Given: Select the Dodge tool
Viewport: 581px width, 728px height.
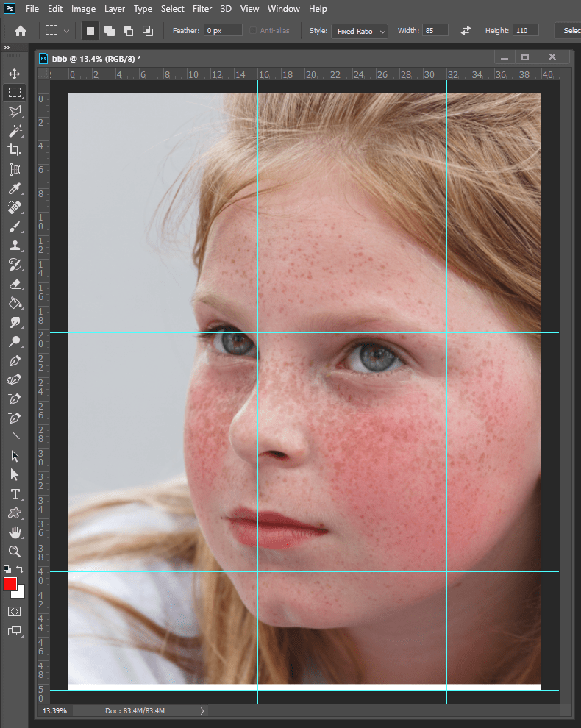Looking at the screenshot, I should 15,341.
